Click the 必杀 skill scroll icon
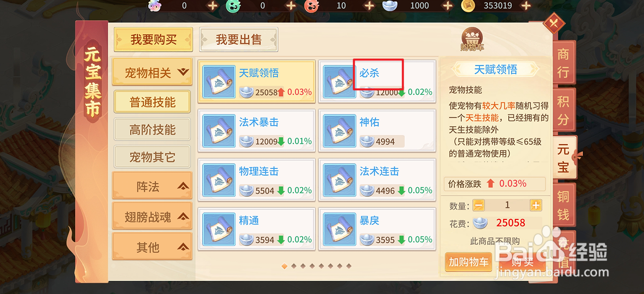The image size is (644, 294). pyautogui.click(x=339, y=82)
